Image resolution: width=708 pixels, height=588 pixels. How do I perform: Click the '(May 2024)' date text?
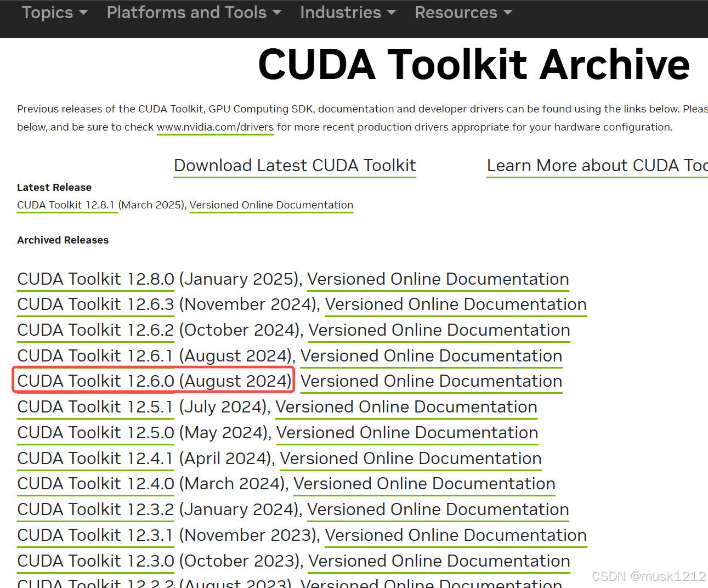pyautogui.click(x=223, y=433)
